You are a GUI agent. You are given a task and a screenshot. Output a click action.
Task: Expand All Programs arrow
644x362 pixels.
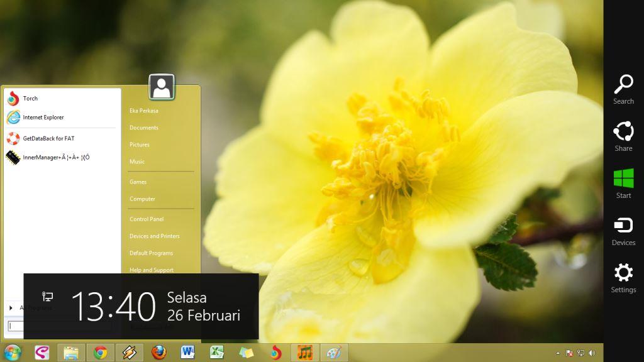11,307
